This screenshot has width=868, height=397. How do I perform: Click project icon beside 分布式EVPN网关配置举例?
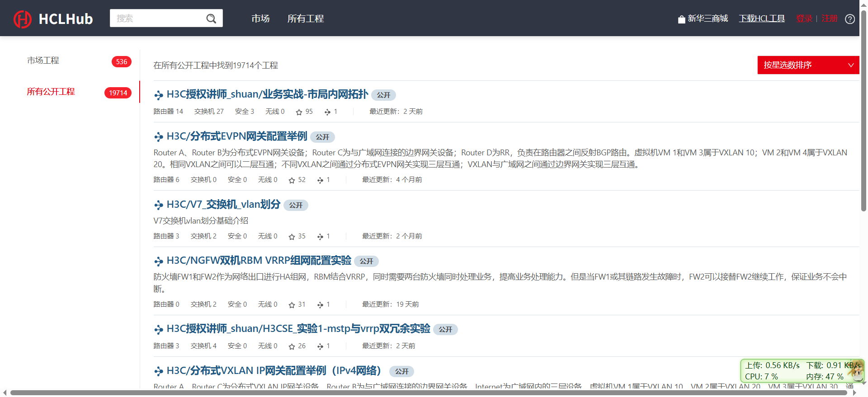pos(159,137)
